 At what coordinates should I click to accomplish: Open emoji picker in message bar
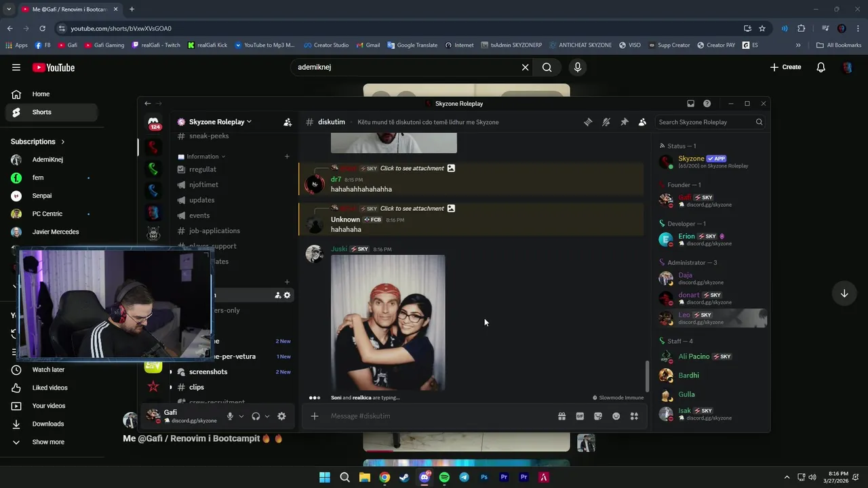coord(616,416)
